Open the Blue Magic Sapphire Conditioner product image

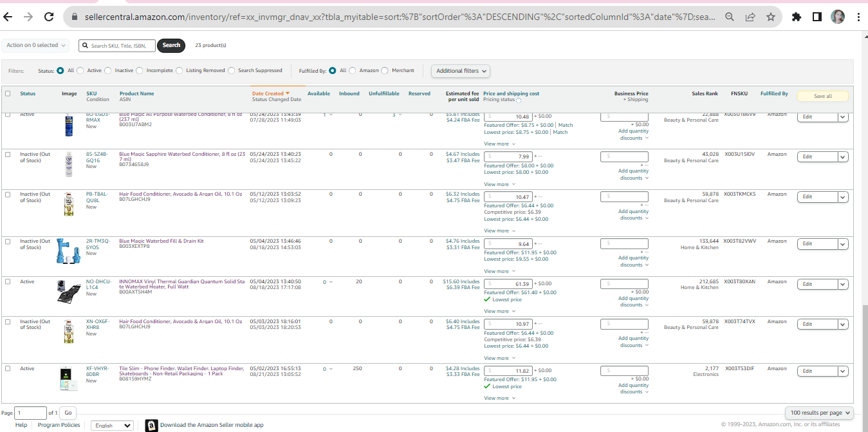[x=69, y=164]
